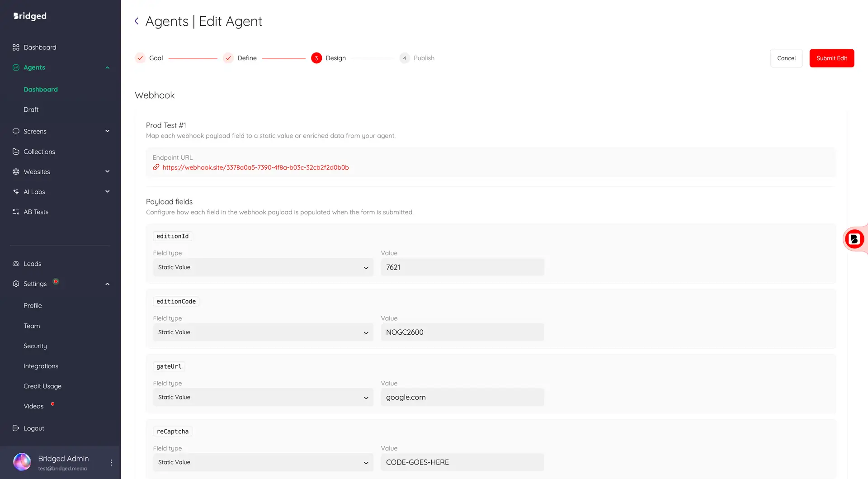Open the Videos page
The width and height of the screenshot is (868, 479).
33,406
